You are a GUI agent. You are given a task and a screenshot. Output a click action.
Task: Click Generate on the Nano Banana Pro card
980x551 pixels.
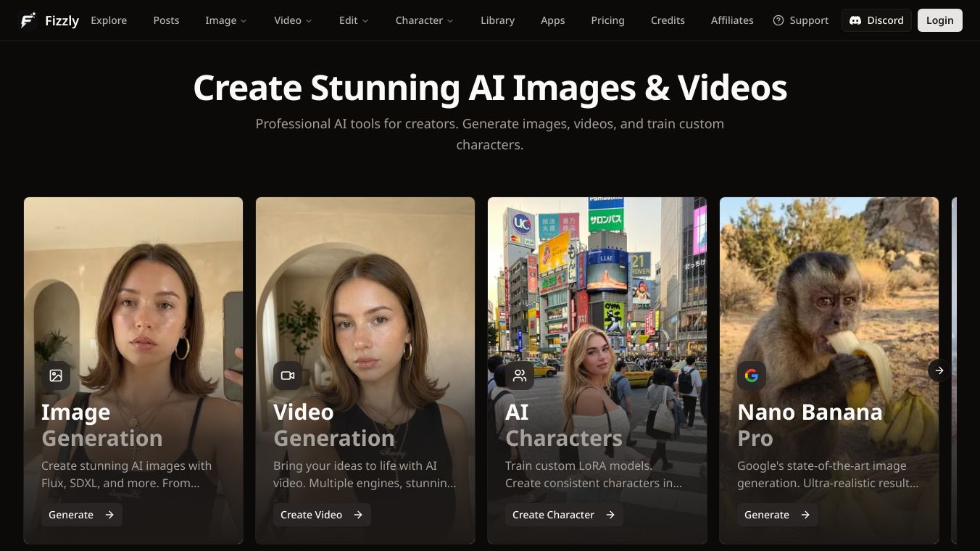point(777,515)
